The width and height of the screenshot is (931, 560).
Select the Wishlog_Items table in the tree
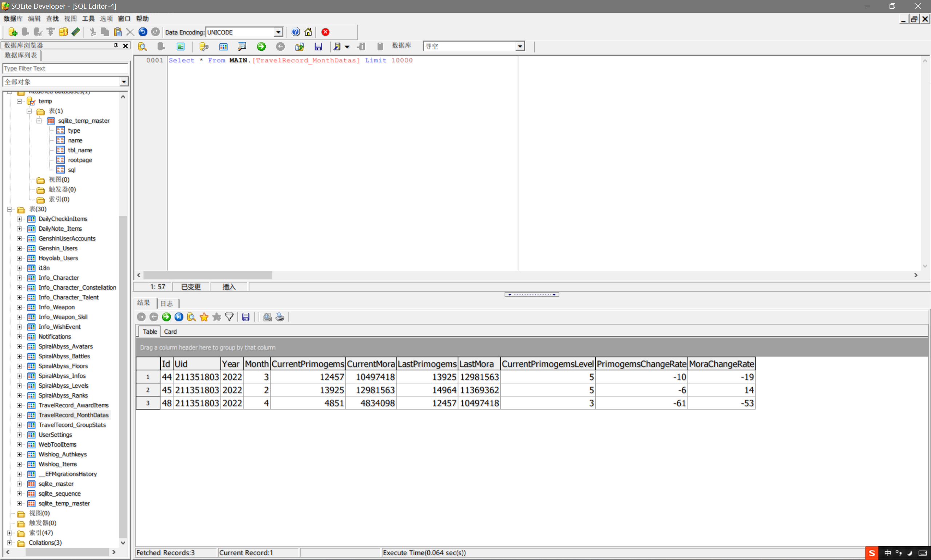pos(57,464)
